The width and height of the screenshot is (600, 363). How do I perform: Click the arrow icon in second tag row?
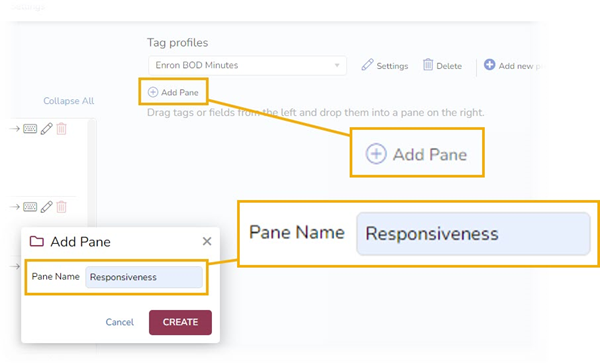tap(15, 207)
